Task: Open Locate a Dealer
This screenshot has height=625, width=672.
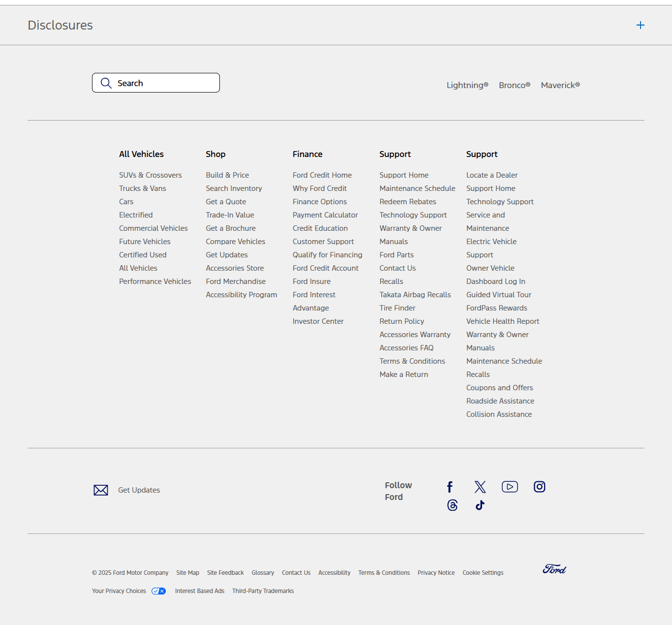Action: [492, 175]
